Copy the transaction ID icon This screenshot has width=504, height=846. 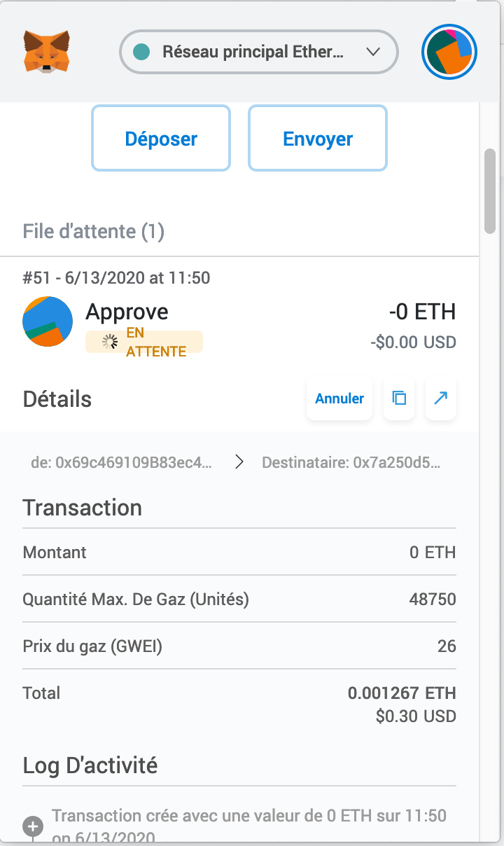[x=399, y=398]
